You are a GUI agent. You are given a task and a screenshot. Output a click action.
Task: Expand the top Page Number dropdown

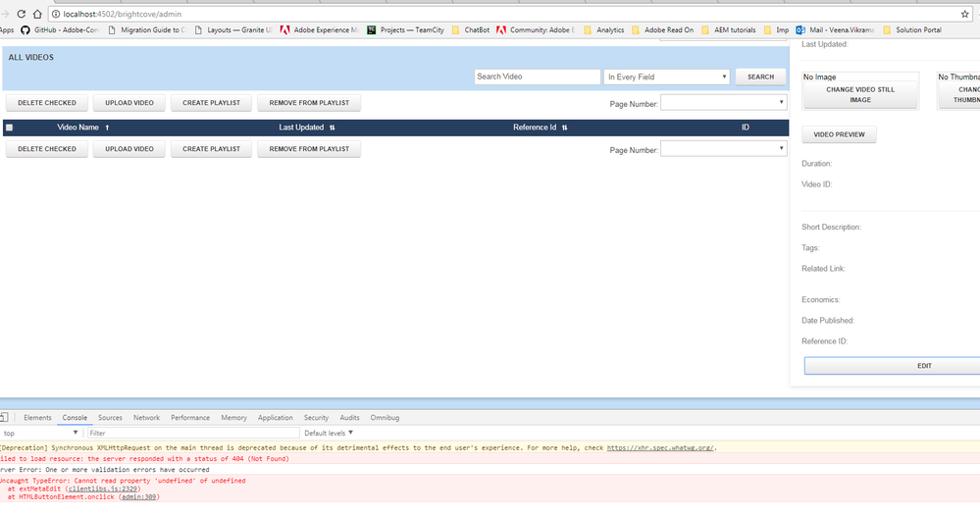pyautogui.click(x=723, y=102)
